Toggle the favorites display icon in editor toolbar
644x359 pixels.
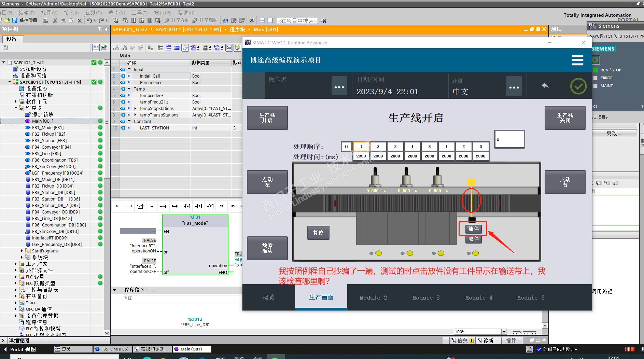[237, 48]
